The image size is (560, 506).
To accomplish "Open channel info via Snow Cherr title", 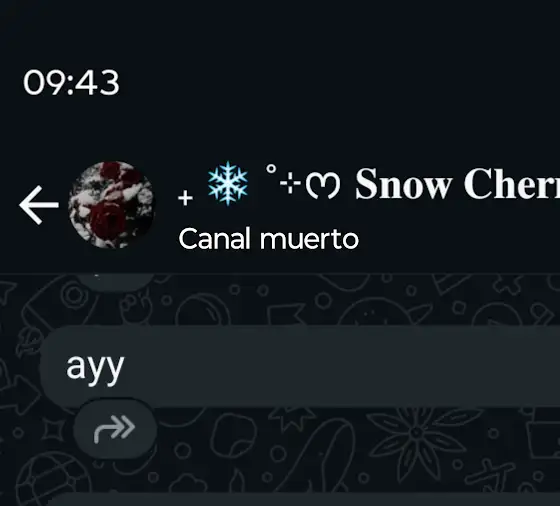I will click(457, 184).
